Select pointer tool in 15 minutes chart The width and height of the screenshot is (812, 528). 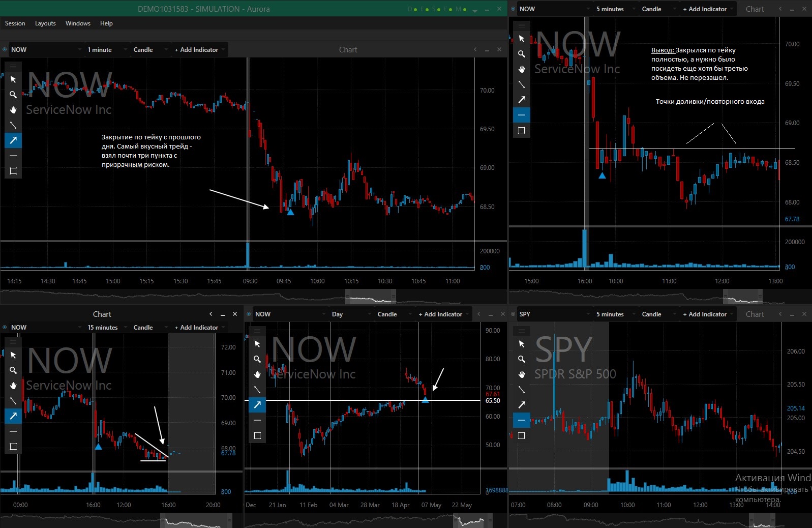13,355
